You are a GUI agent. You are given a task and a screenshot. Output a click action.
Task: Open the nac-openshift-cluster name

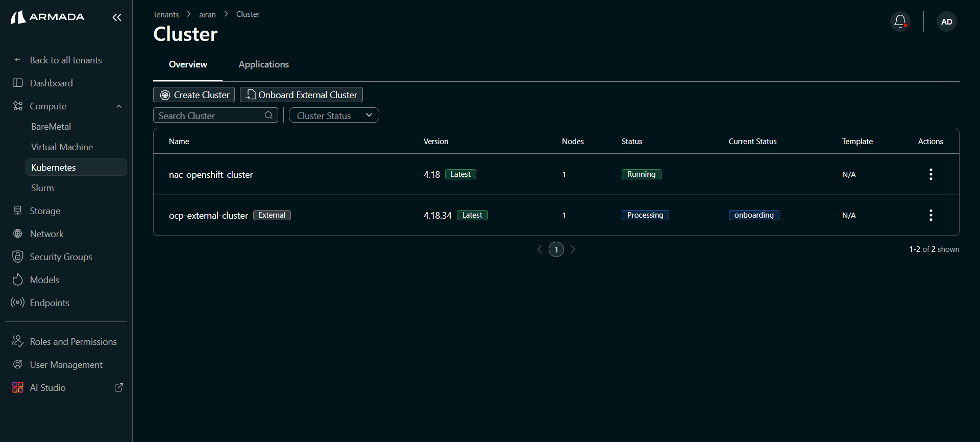point(211,174)
